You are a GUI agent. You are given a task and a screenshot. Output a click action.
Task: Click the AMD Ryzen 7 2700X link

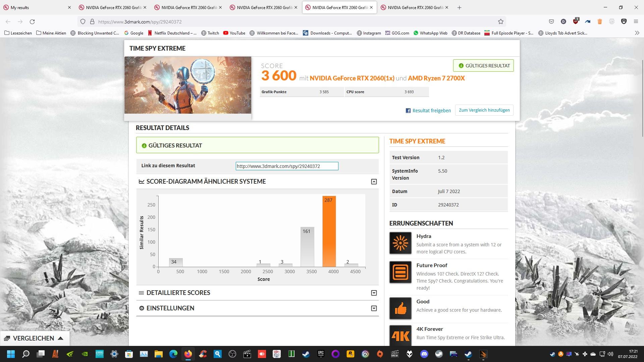tap(436, 78)
